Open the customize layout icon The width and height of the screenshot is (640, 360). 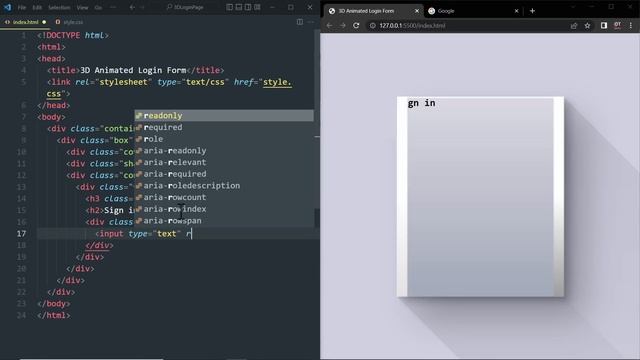(x=257, y=7)
